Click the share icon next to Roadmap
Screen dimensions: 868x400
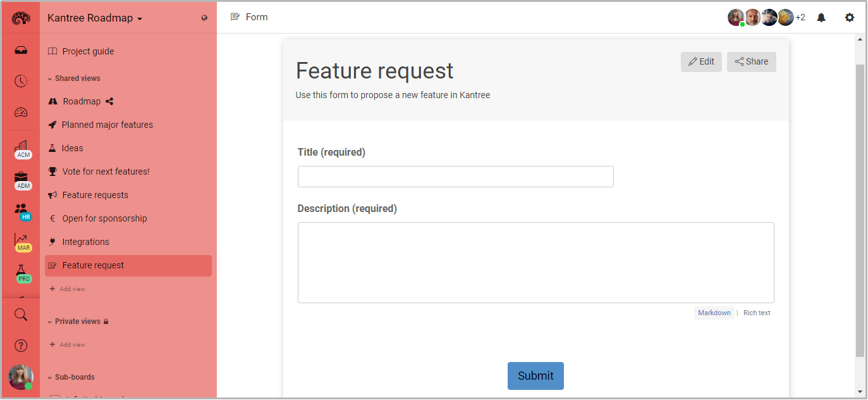(109, 101)
